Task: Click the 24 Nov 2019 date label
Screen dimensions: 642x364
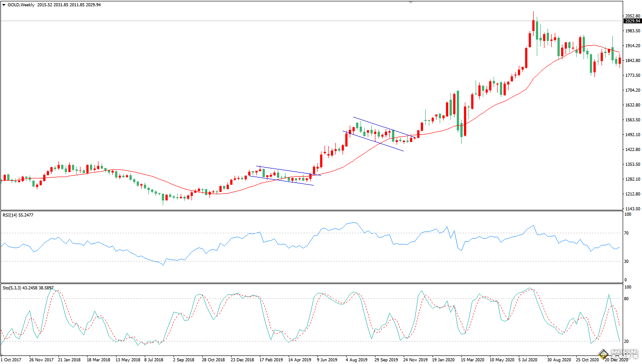Action: coord(415,360)
